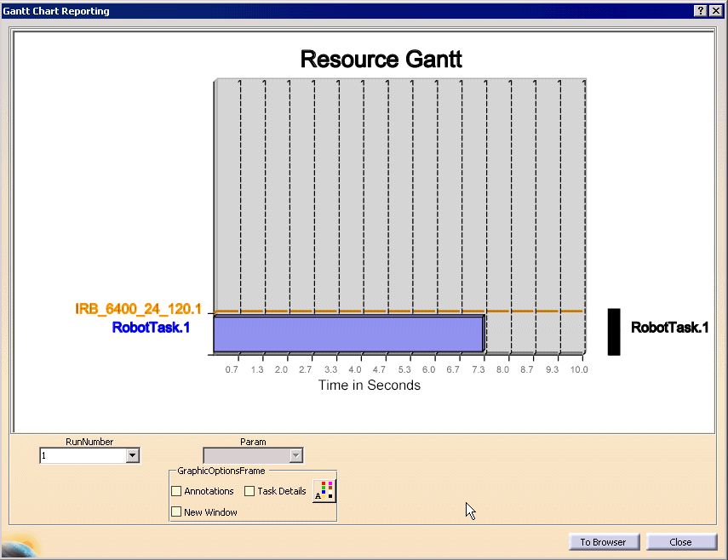
Task: Select the Time in Seconds axis label
Action: click(x=370, y=386)
